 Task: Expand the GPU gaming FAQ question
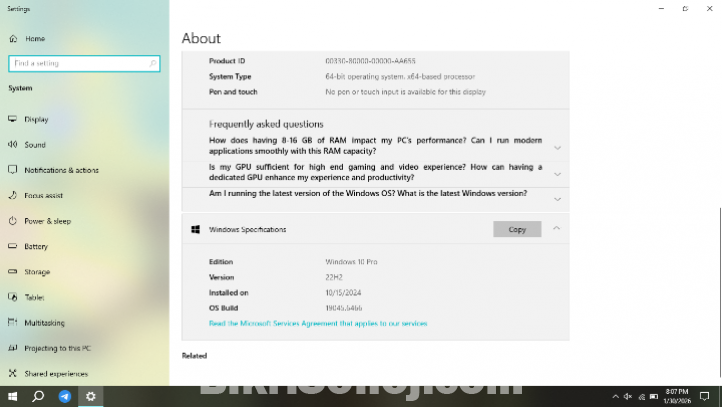point(557,173)
